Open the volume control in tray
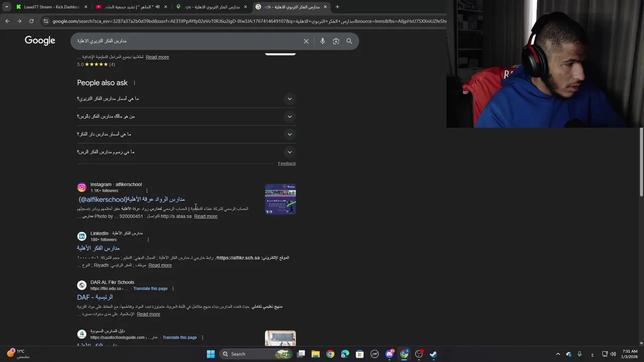This screenshot has width=644, height=362. tap(613, 354)
